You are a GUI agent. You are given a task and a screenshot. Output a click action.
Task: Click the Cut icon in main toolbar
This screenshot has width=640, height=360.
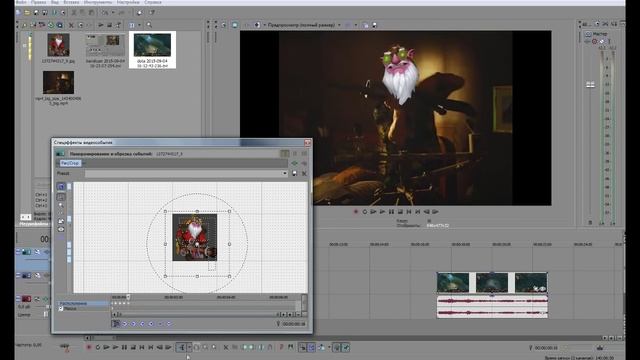coord(74,13)
